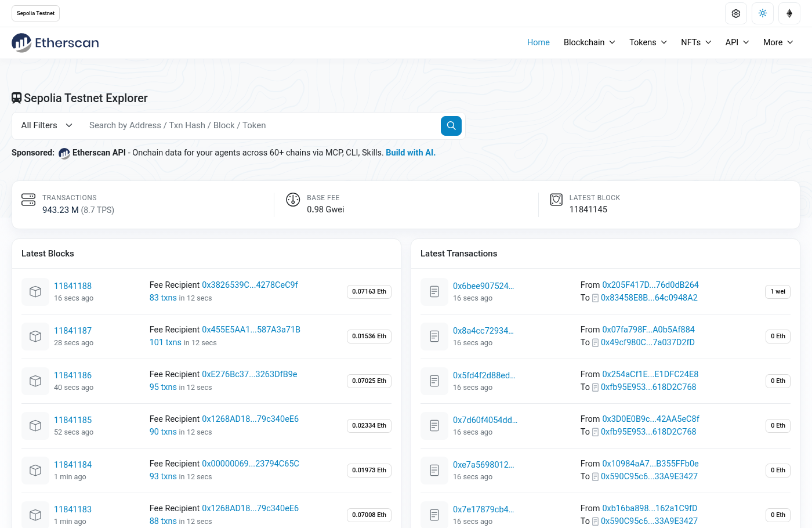The height and width of the screenshot is (528, 812).
Task: Expand the NFTs menu
Action: (696, 42)
